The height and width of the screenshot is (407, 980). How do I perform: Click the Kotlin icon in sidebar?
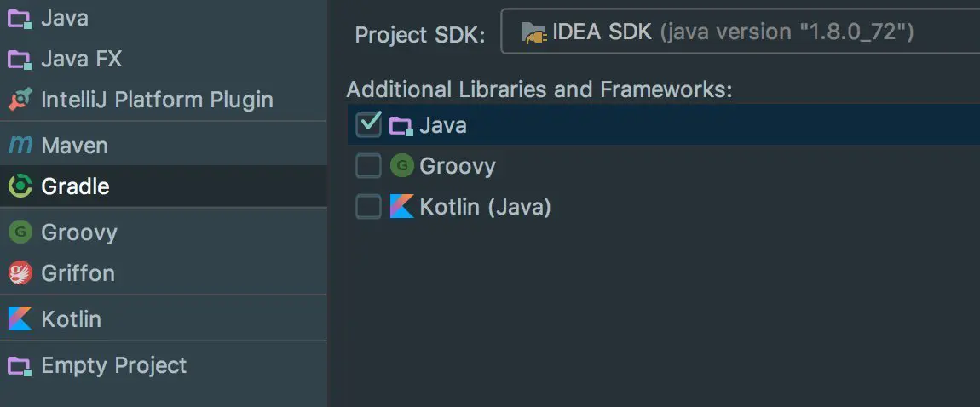[20, 319]
